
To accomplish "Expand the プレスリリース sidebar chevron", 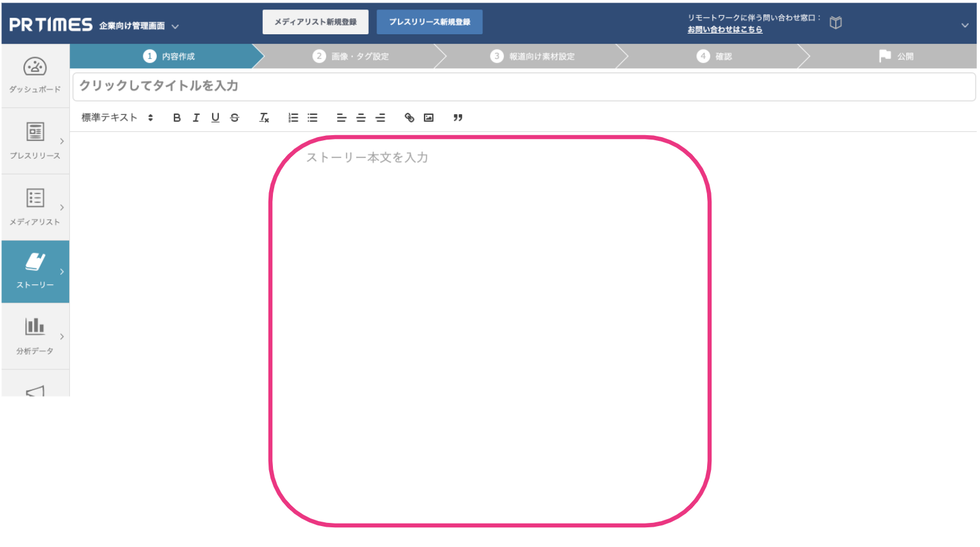I will (62, 141).
